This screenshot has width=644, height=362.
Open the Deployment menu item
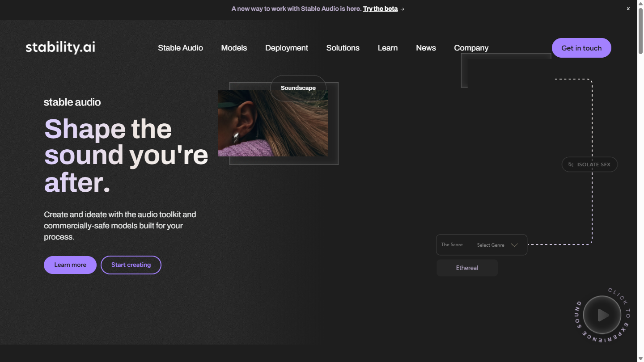click(x=287, y=48)
